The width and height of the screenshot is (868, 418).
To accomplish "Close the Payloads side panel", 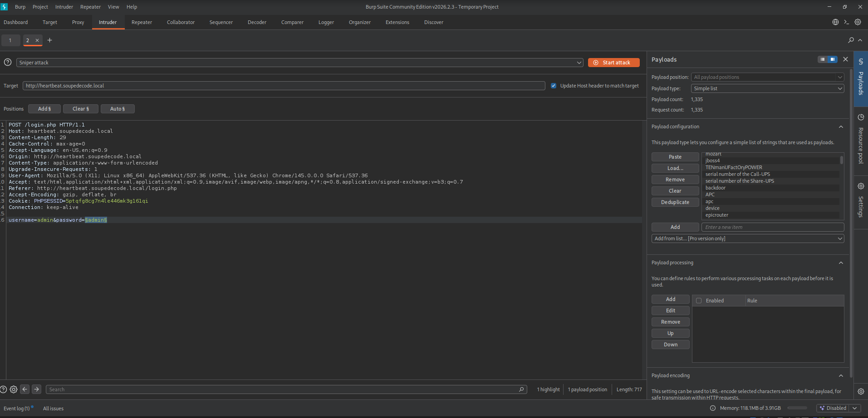I will pos(845,59).
